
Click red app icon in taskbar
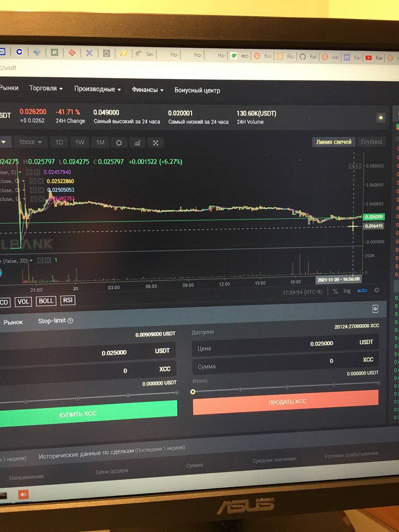(23, 495)
